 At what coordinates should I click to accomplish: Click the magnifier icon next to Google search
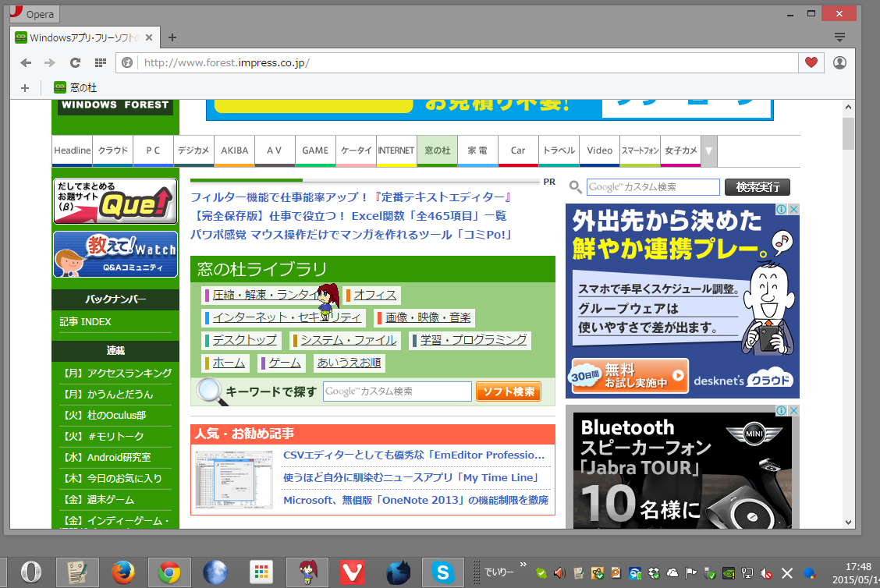coord(575,187)
